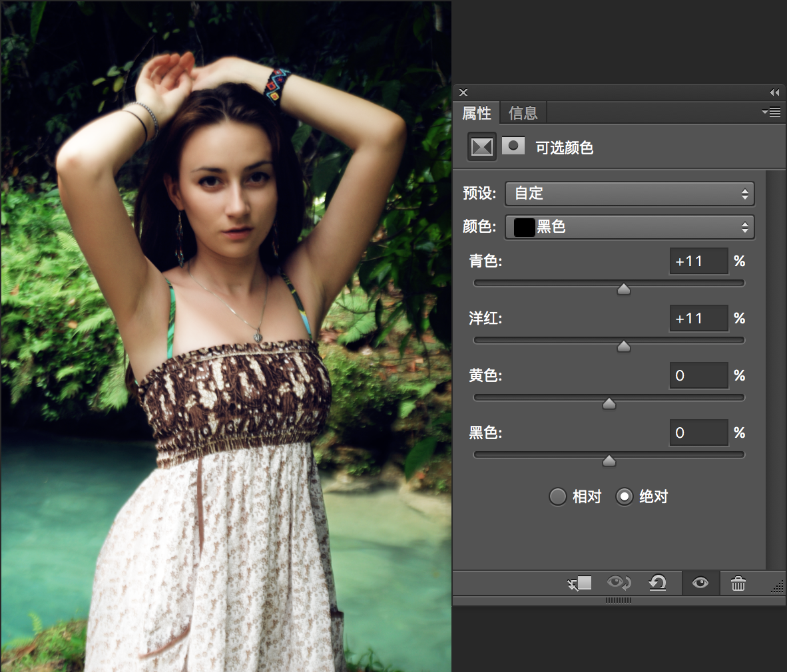Click the 青色 slider handle
787x672 pixels.
tap(623, 289)
